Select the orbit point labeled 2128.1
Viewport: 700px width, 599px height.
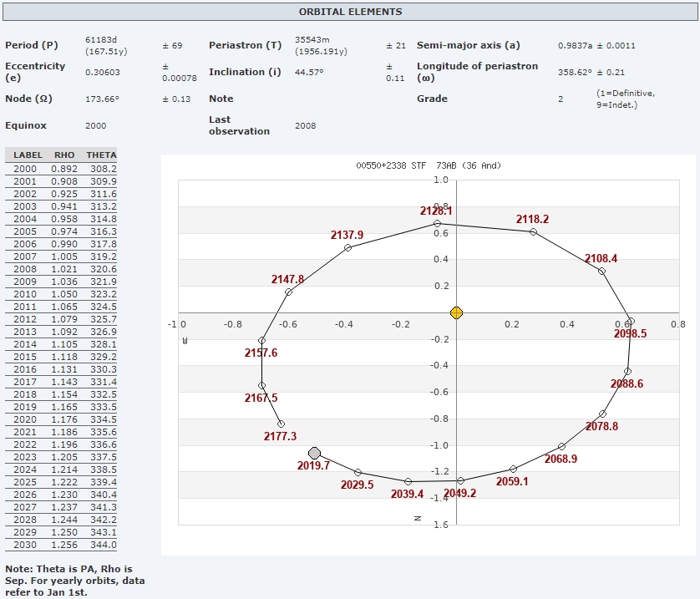[x=437, y=224]
